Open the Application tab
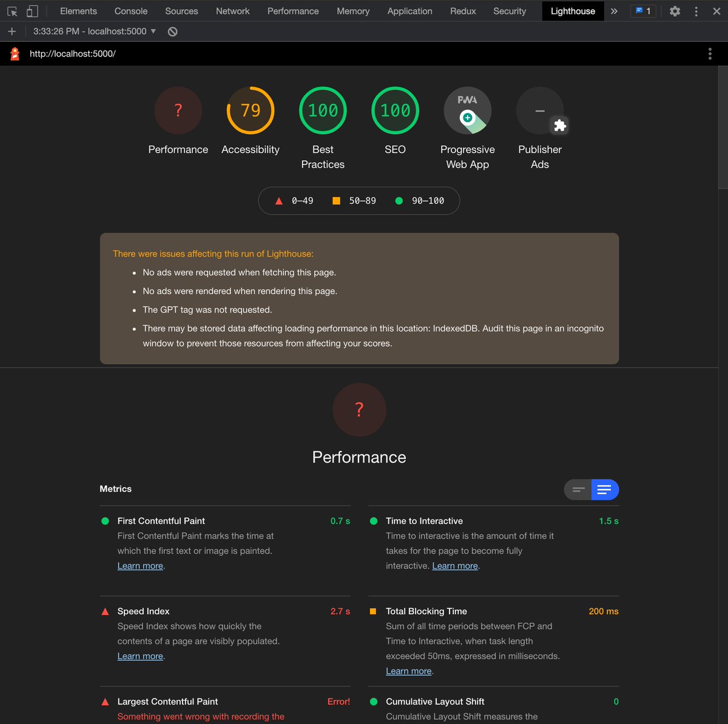Screen dimensions: 728x724 pyautogui.click(x=410, y=11)
